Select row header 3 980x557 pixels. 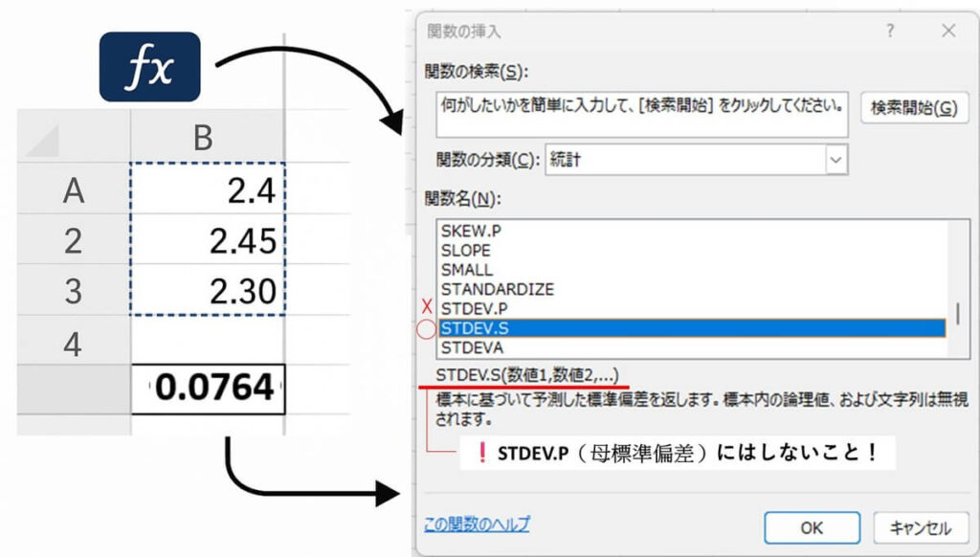74,290
